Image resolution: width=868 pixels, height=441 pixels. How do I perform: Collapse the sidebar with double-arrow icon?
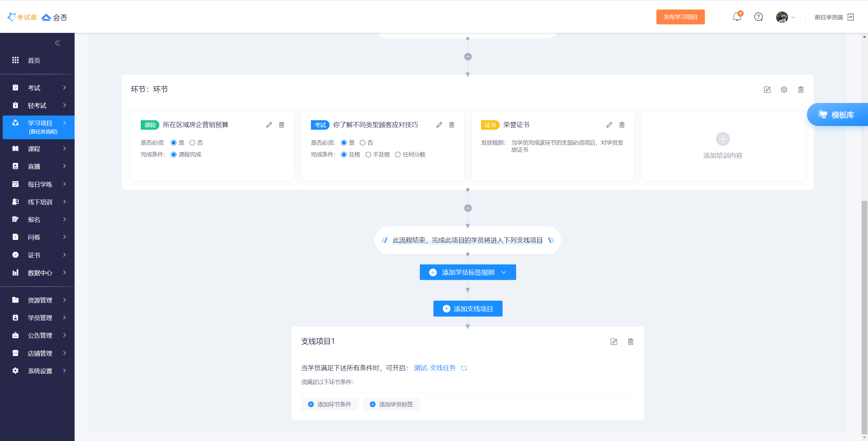tap(57, 43)
